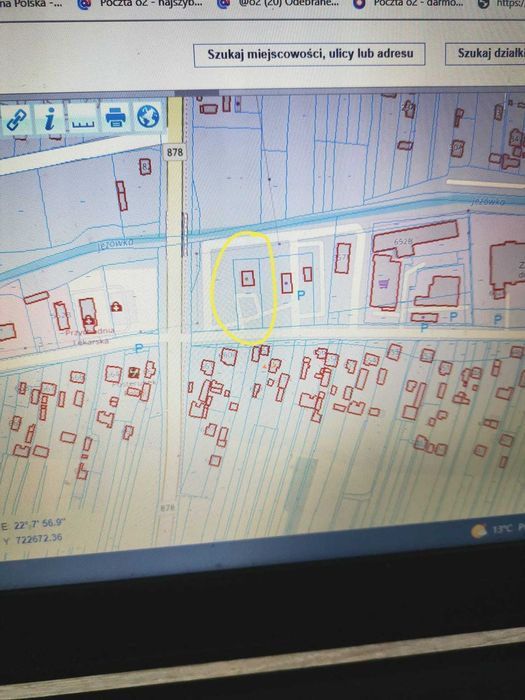Click the 'Przychodnia Lekarska' map label

tap(91, 335)
